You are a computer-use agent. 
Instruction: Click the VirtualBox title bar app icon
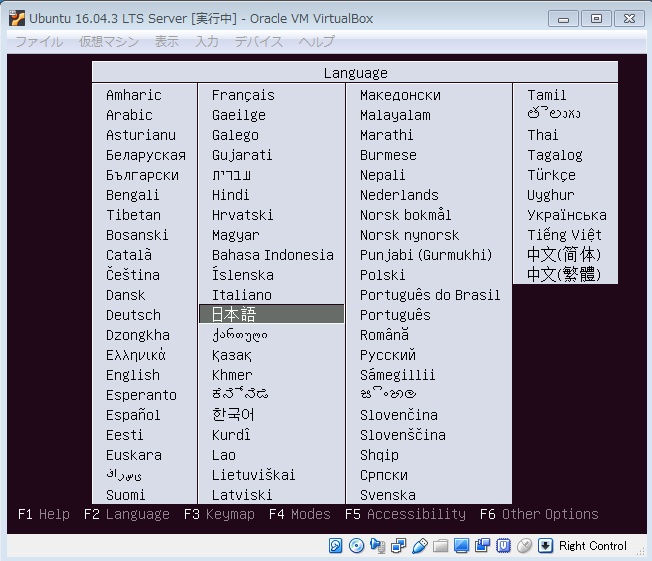(16, 18)
